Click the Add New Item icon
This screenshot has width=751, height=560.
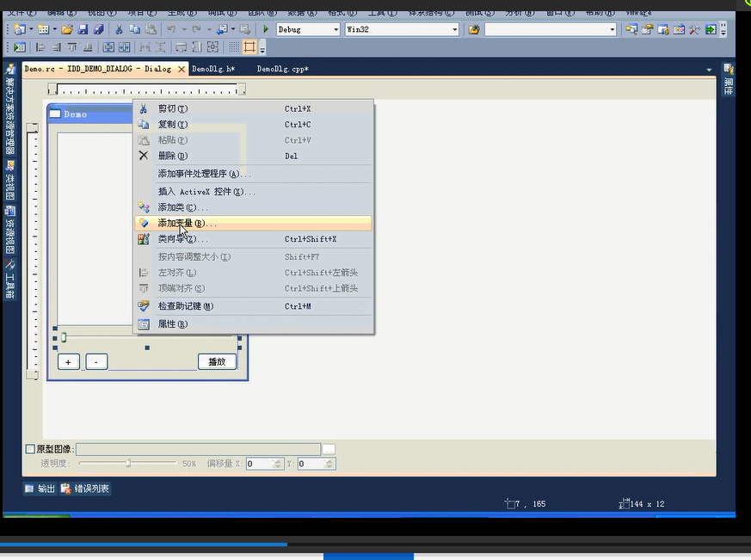[x=43, y=30]
